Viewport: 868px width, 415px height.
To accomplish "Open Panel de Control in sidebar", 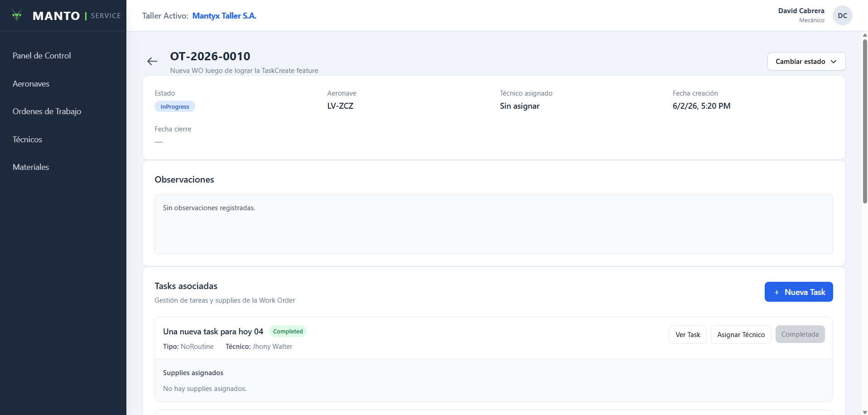I will point(42,56).
